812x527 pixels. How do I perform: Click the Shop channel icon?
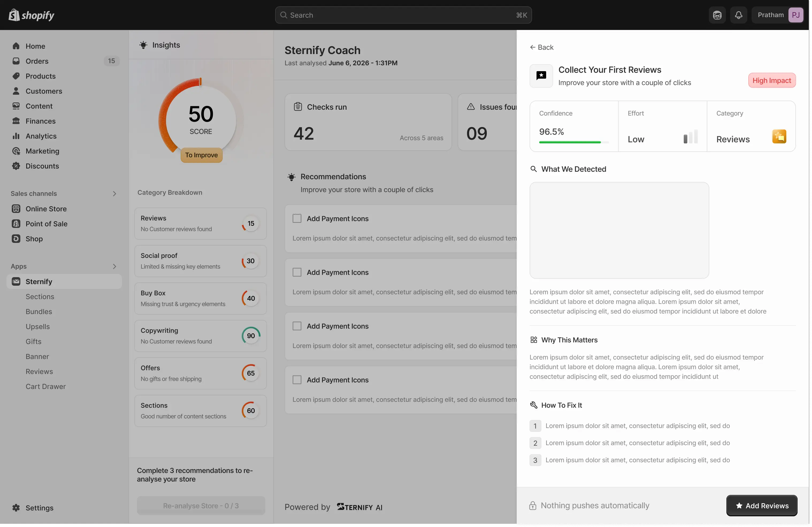coord(16,239)
